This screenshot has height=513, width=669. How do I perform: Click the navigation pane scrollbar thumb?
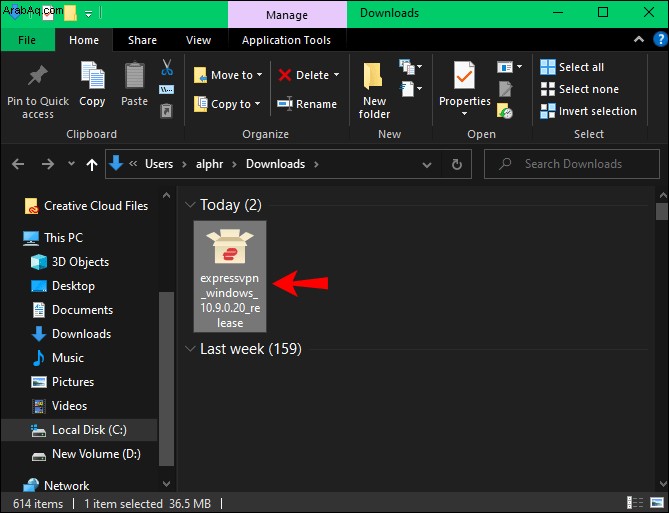pos(166,379)
